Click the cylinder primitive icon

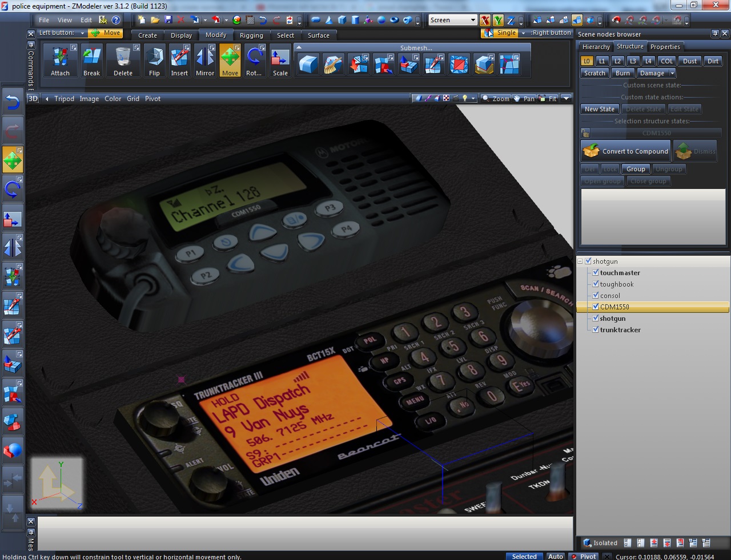point(355,20)
